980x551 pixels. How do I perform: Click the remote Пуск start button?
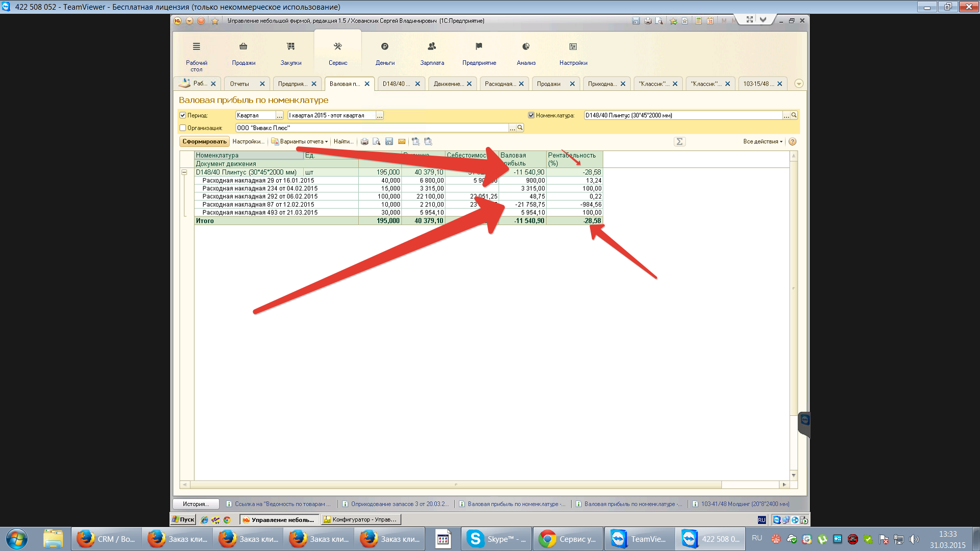(x=183, y=520)
